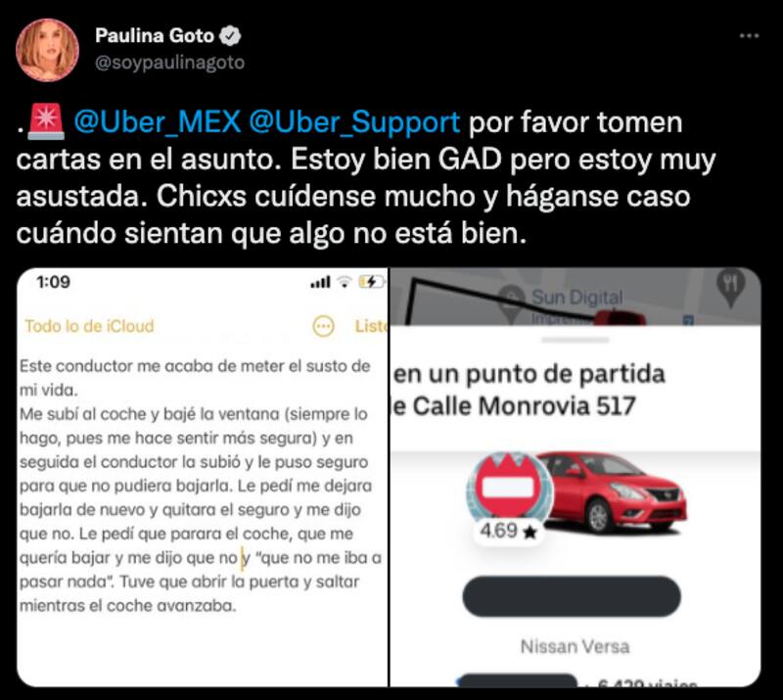Click the Wi-Fi status icon
Viewport: 783px width, 700px height.
pos(345,282)
